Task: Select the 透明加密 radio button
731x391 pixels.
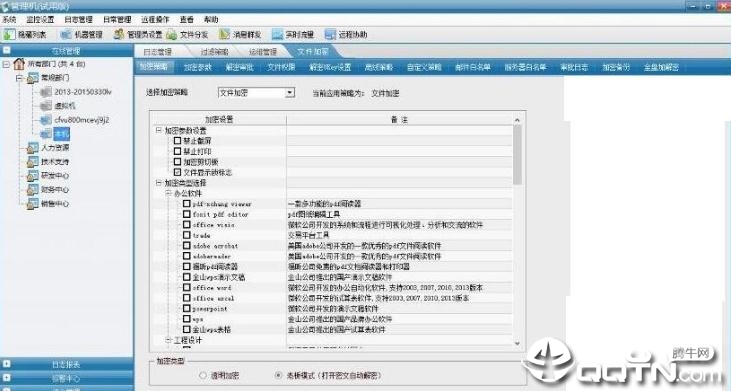Action: tap(203, 375)
